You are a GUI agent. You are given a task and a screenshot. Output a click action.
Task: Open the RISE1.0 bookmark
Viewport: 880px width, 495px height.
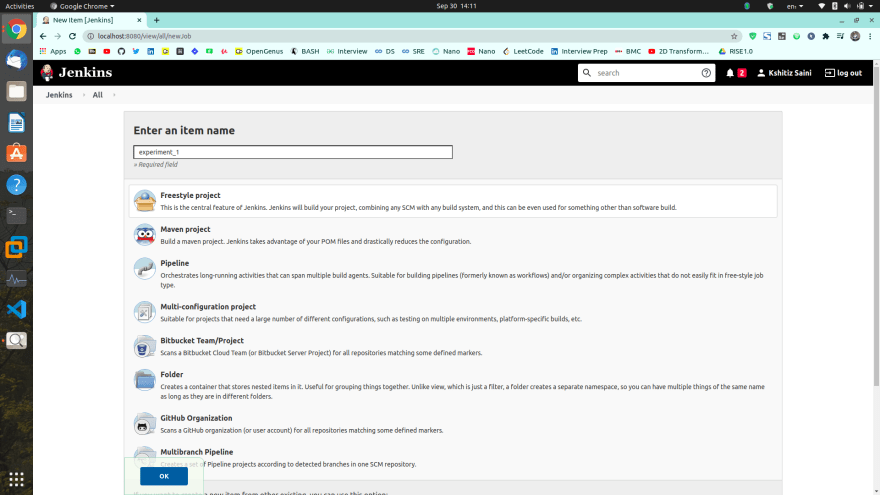(x=735, y=51)
